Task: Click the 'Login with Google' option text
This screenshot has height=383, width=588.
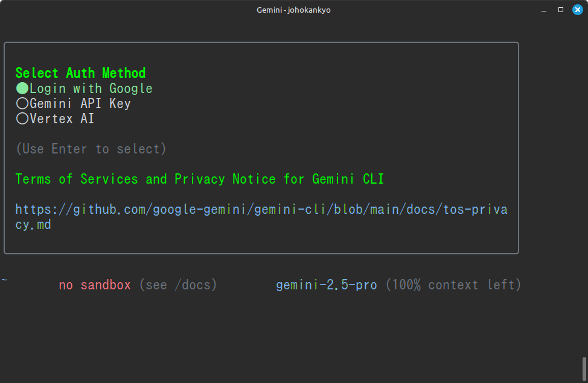Action: (91, 89)
